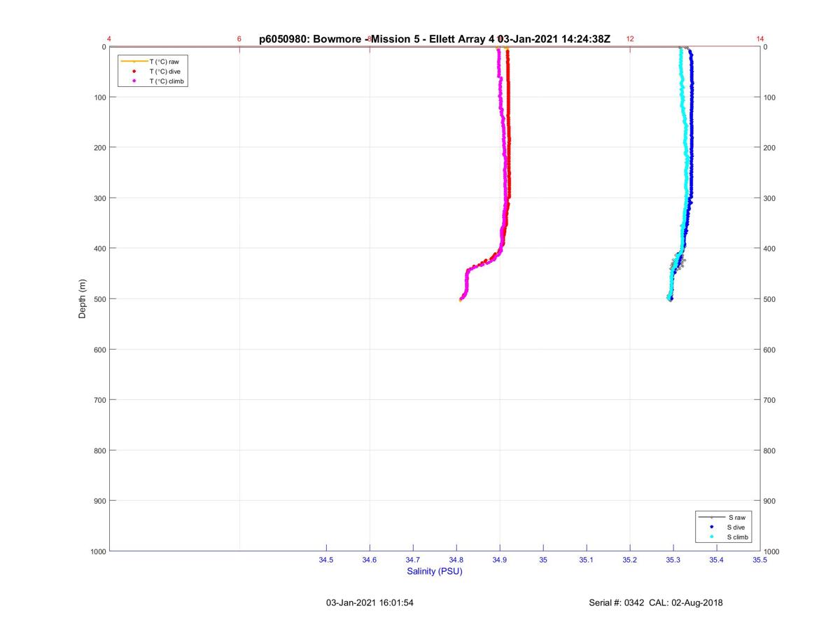
Task: Click the plot title p6050980 Bowmore Mission 5
Action: 434,39
